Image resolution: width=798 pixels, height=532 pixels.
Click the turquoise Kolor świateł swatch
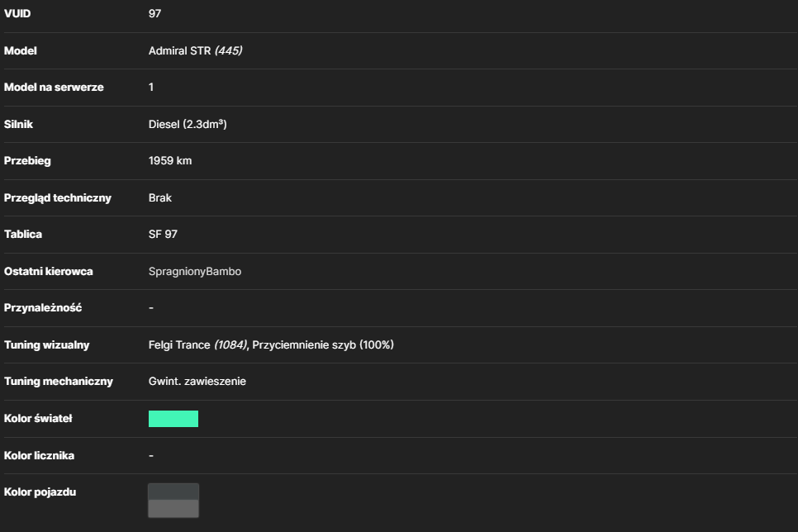pyautogui.click(x=173, y=419)
